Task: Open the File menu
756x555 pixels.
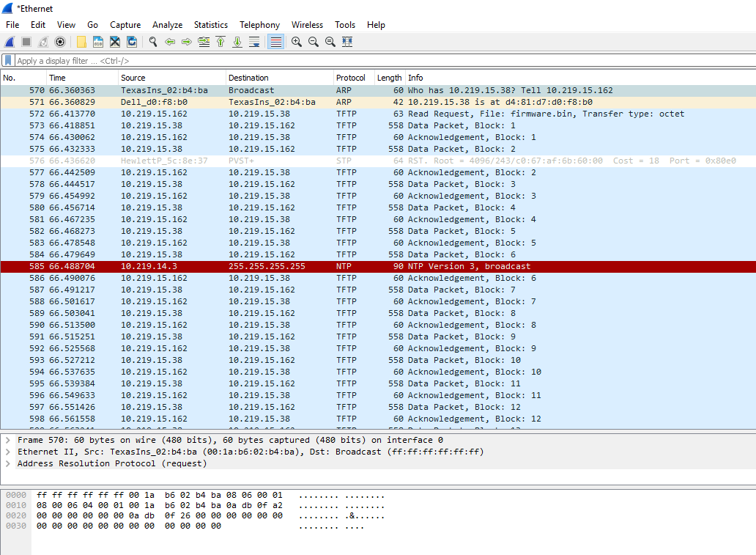Action: point(12,25)
